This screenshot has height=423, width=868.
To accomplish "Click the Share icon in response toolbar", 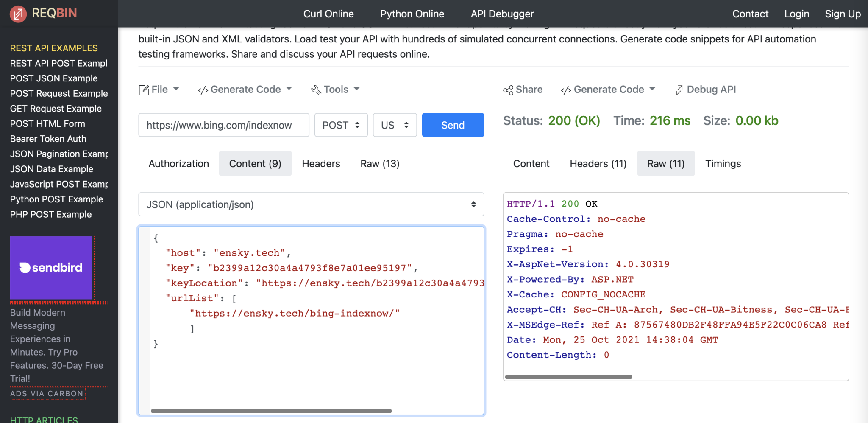I will (x=508, y=90).
